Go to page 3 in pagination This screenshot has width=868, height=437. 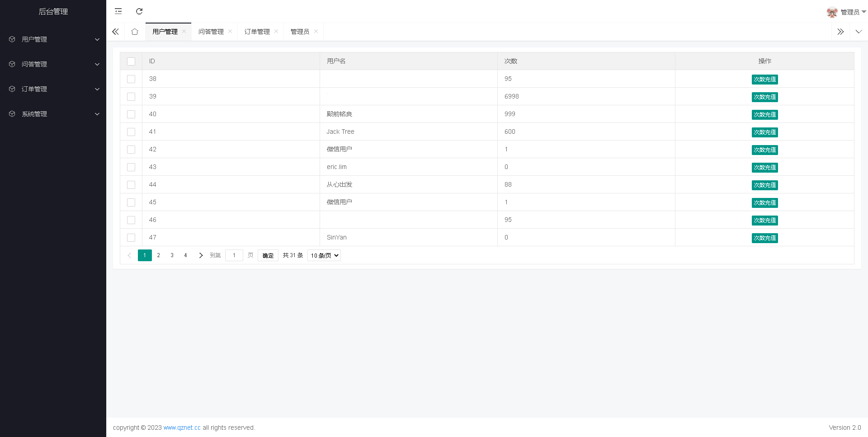click(172, 255)
